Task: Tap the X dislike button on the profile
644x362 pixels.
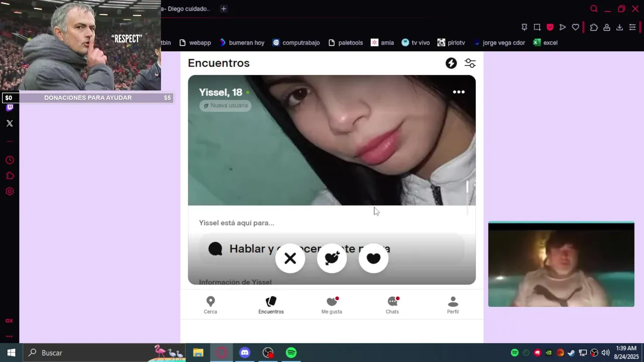Action: tap(290, 258)
